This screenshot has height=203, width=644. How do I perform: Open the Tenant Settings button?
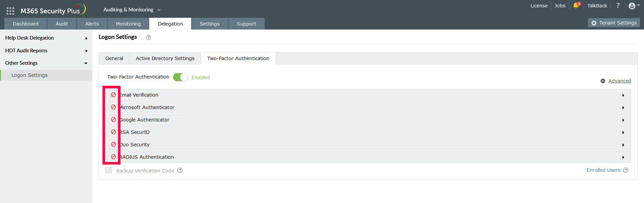(614, 23)
